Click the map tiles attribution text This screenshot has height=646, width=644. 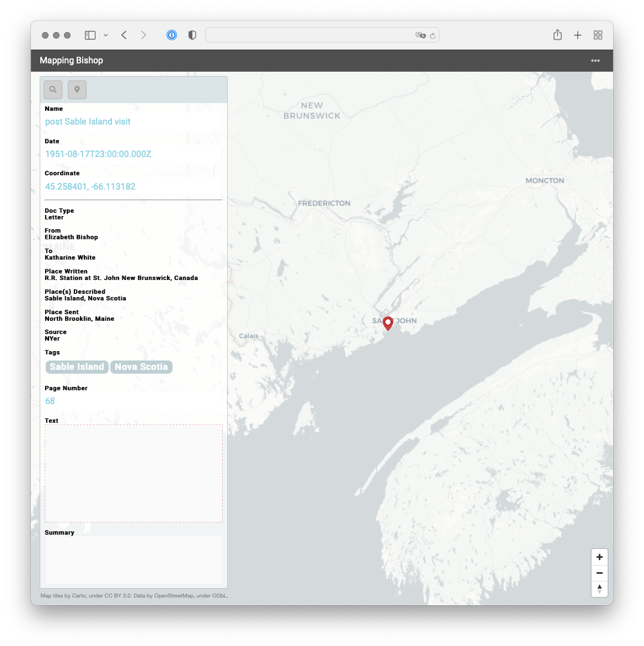135,596
